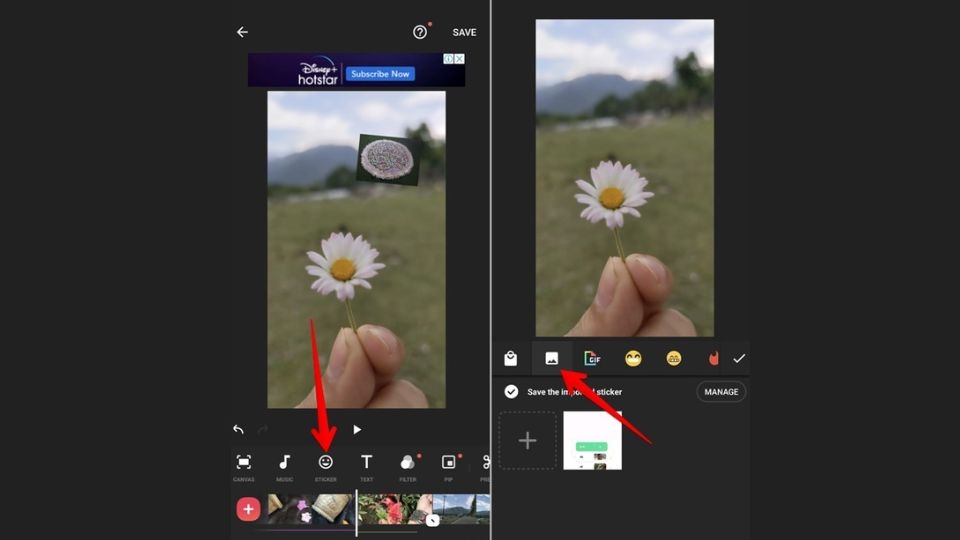Open the ad info icon
This screenshot has height=540, width=960.
click(x=449, y=59)
